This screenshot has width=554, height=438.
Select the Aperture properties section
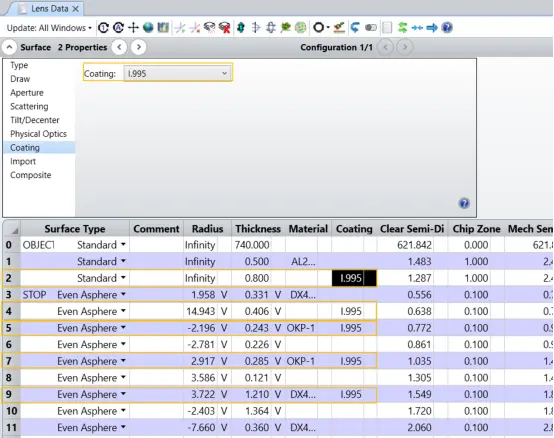tap(27, 93)
